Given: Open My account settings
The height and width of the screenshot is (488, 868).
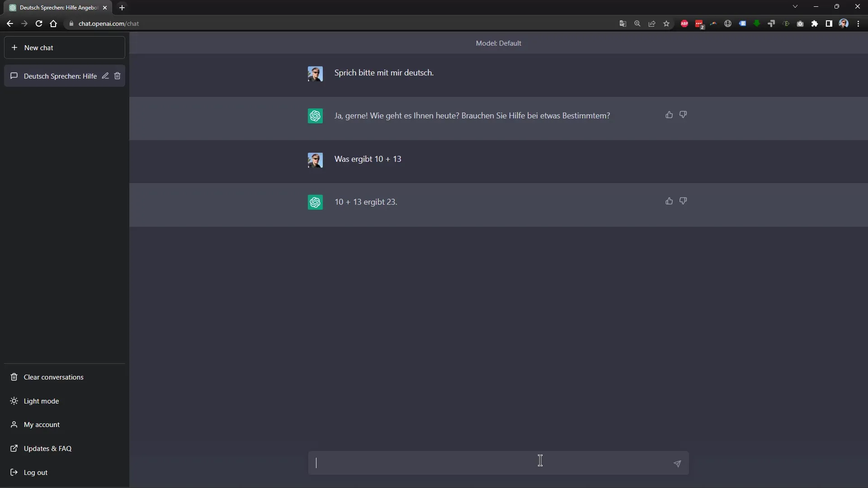Looking at the screenshot, I should click(41, 424).
